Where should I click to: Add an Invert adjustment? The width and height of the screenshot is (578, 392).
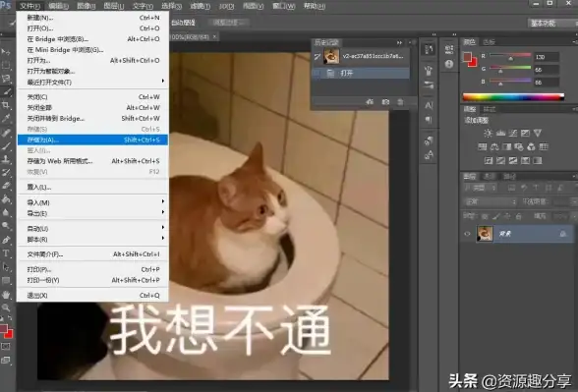tap(489, 161)
